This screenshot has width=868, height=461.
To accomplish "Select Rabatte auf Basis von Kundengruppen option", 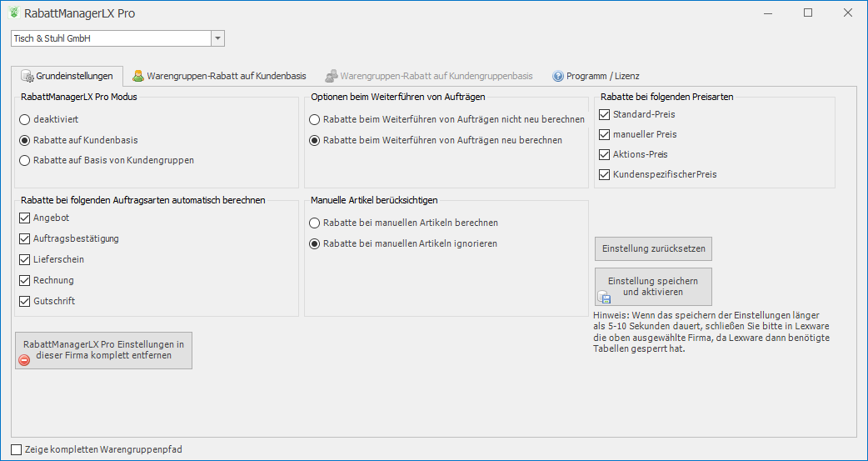I will tap(24, 161).
